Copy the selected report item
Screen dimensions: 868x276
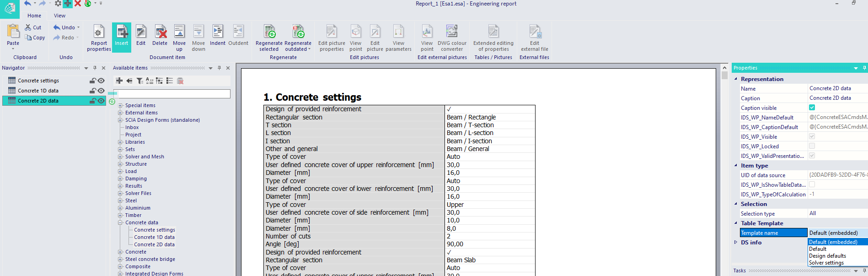coord(35,38)
